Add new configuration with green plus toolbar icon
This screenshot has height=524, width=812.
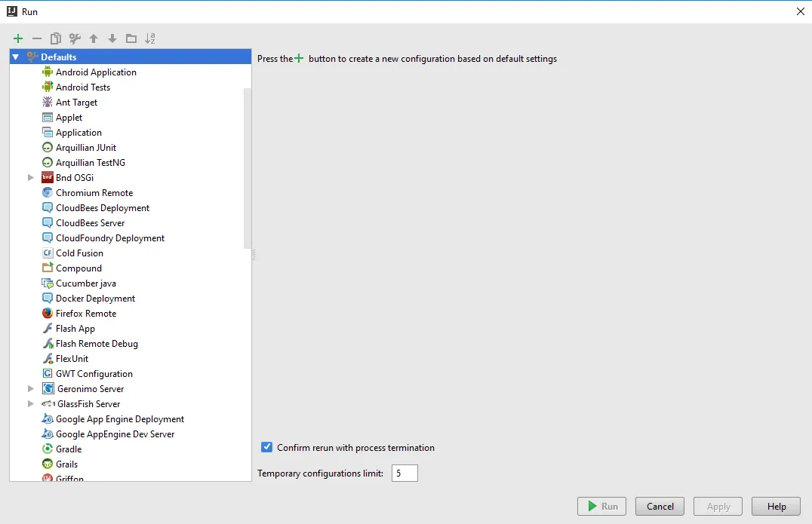point(18,38)
